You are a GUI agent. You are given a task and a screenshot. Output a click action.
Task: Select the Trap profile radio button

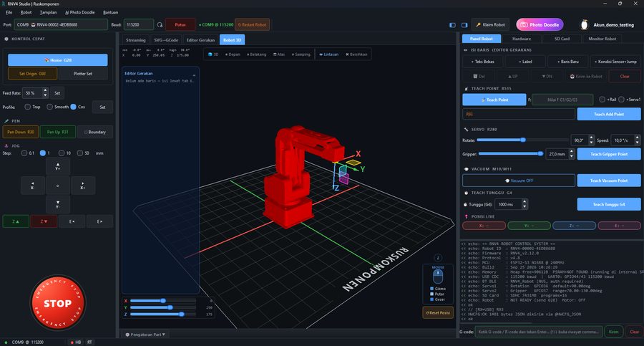(27, 107)
